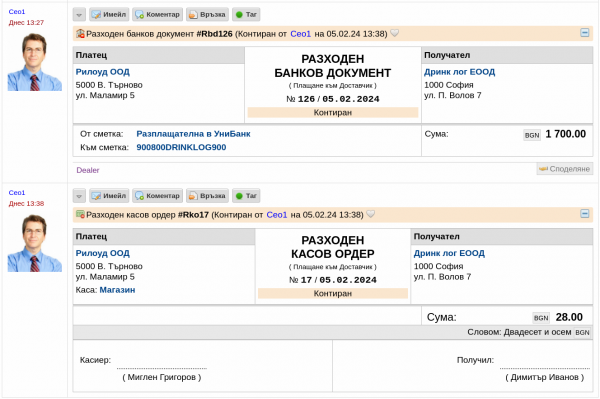The height and width of the screenshot is (399, 600).
Task: Open the Разплащателна в УниБанк account link
Action: click(193, 134)
